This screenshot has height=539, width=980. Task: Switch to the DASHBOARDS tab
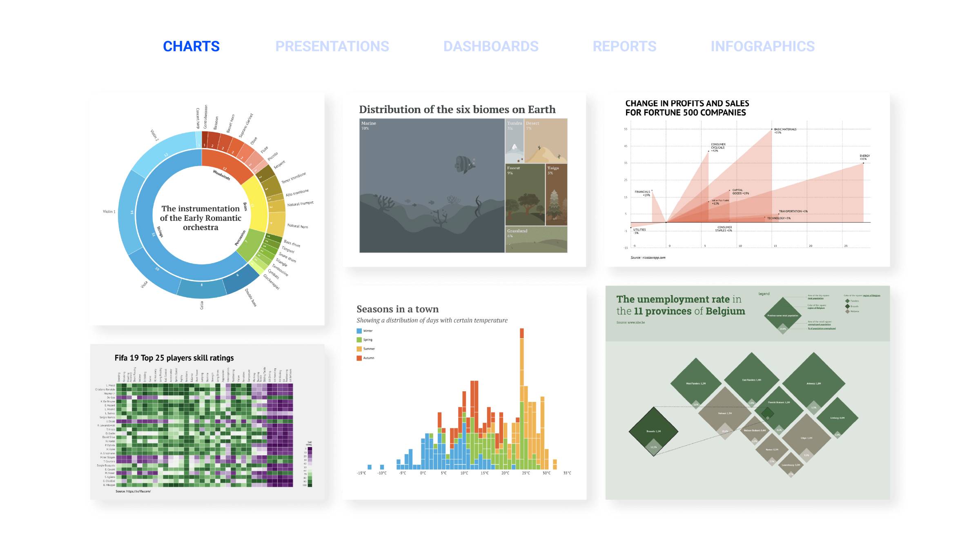pos(491,46)
